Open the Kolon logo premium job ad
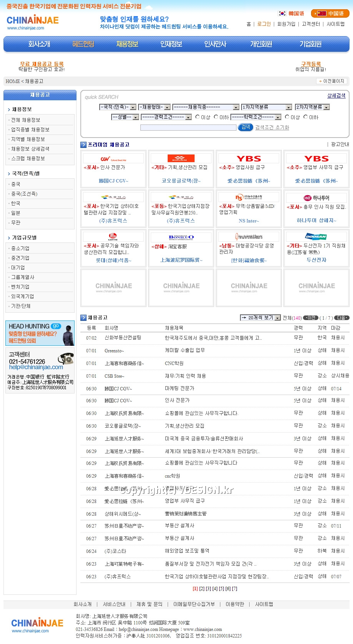This screenshot has width=353, height=644. tap(181, 158)
